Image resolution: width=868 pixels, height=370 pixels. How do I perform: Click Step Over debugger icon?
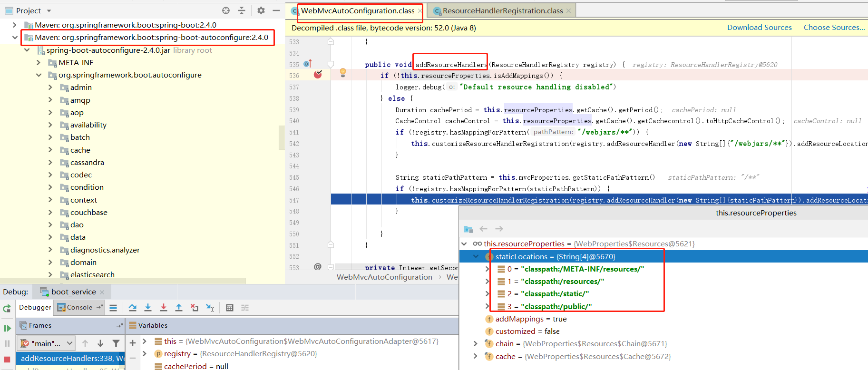133,308
